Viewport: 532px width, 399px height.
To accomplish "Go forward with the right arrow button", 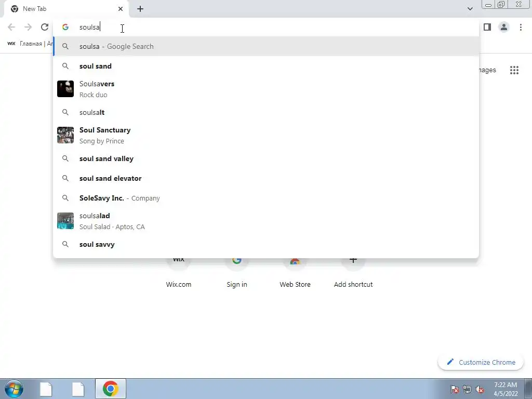I will [28, 27].
